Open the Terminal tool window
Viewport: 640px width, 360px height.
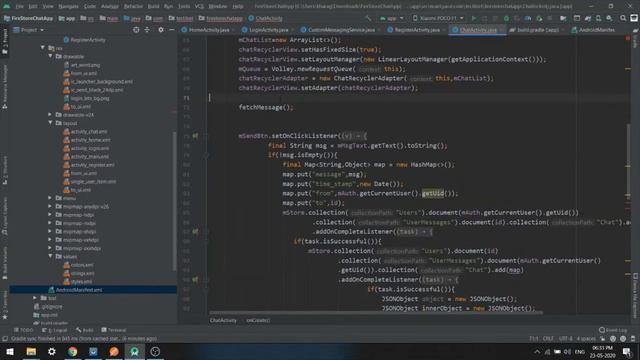coord(114,330)
